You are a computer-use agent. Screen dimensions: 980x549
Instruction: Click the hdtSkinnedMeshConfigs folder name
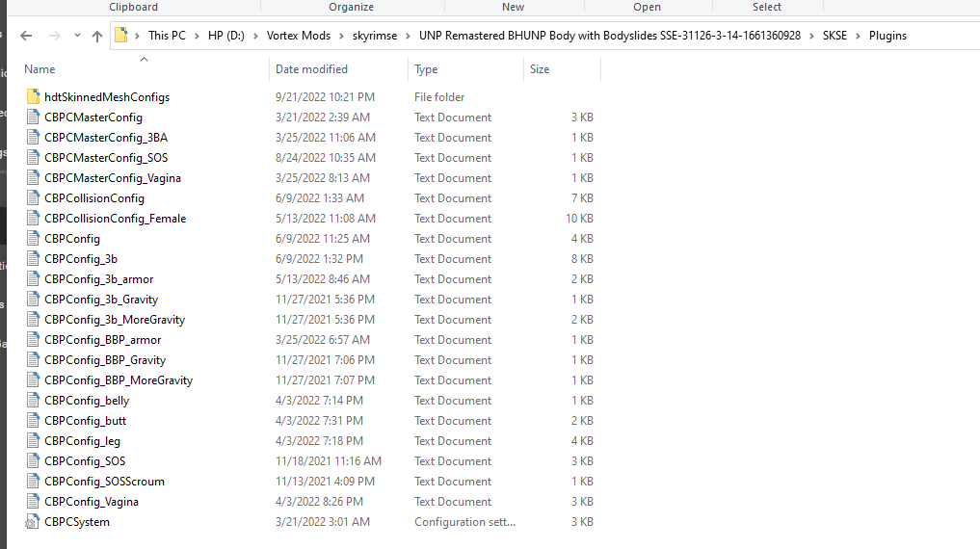[107, 97]
